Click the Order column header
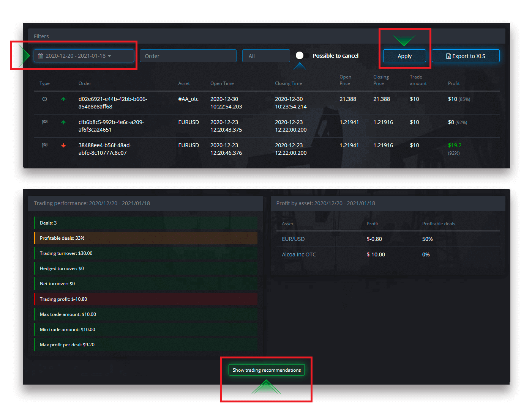 pyautogui.click(x=85, y=83)
